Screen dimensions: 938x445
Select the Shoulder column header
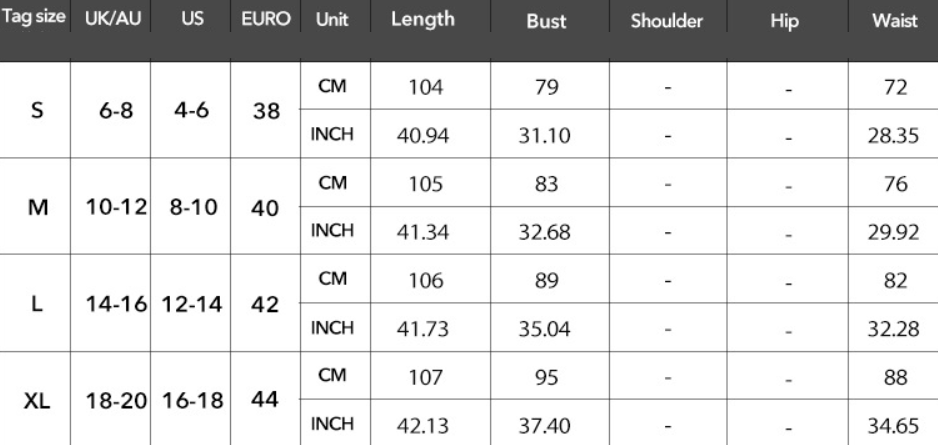[666, 21]
